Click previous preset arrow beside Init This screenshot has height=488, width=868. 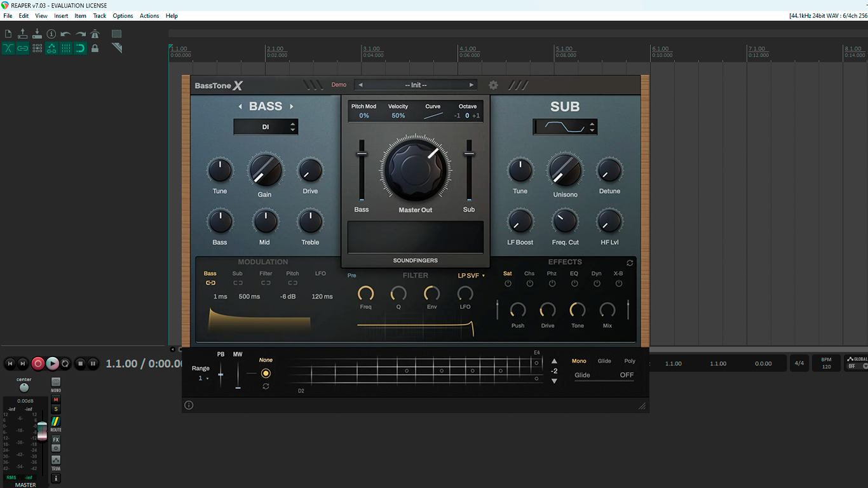(360, 85)
